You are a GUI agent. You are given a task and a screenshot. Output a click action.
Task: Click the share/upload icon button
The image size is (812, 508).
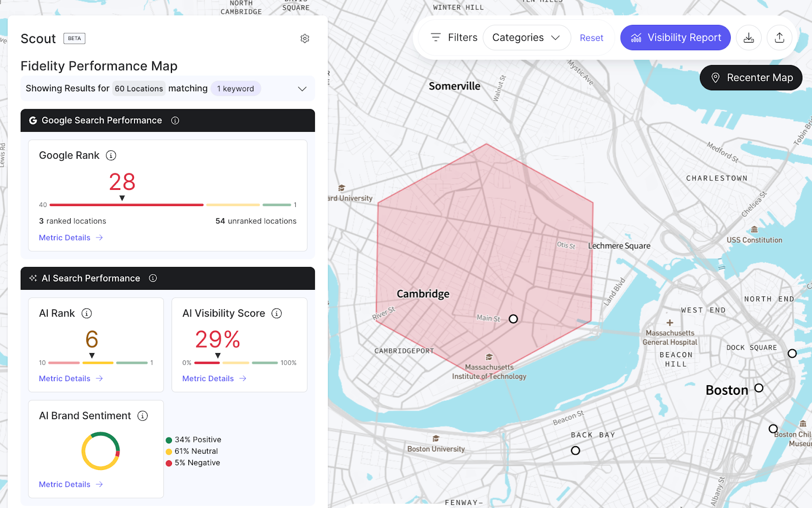tap(780, 38)
